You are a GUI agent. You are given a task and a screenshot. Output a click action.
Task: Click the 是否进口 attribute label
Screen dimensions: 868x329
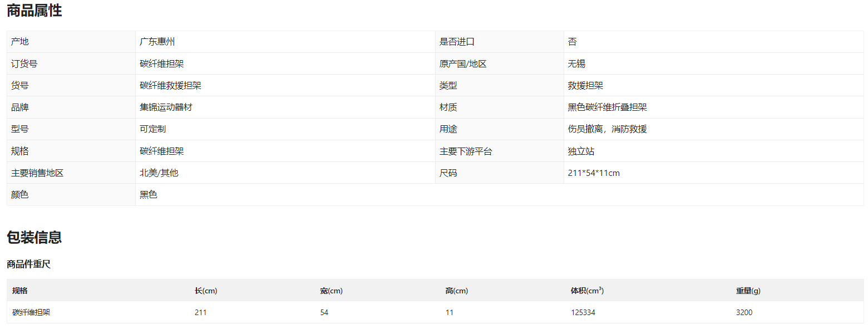(457, 42)
